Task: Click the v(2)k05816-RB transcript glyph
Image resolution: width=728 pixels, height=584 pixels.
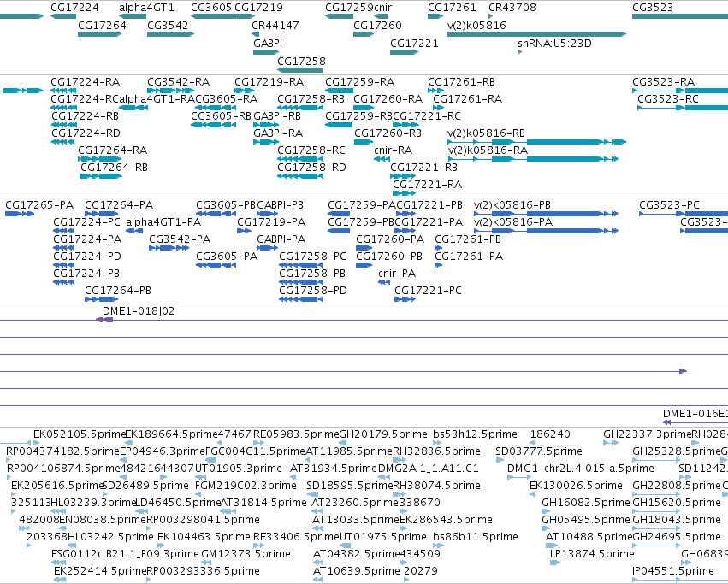Action: (536, 142)
